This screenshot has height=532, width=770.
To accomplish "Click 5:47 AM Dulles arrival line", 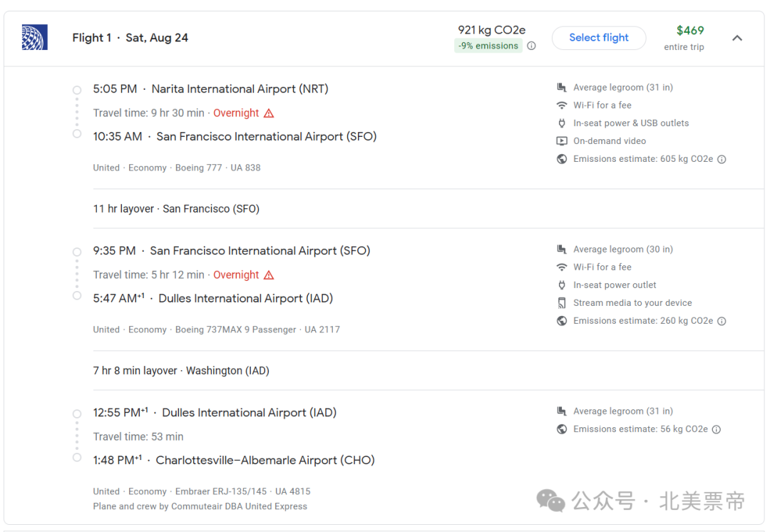I will tap(213, 298).
